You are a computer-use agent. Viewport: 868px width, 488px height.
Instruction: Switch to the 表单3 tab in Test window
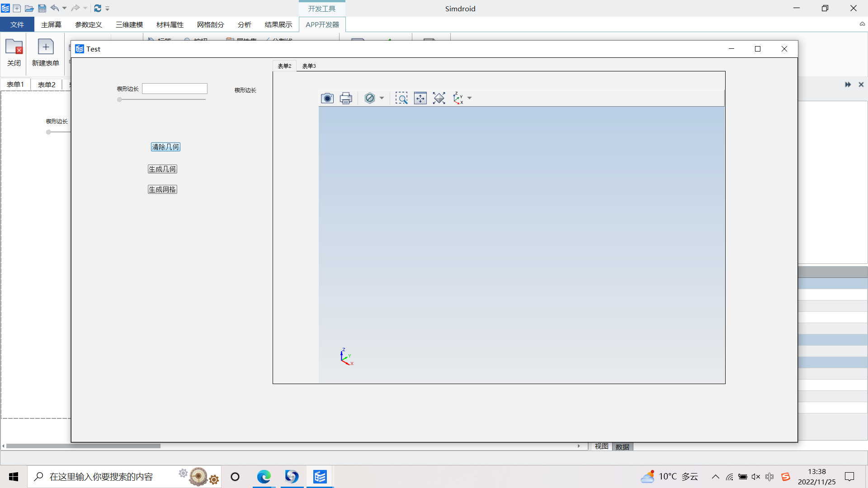[x=309, y=66]
